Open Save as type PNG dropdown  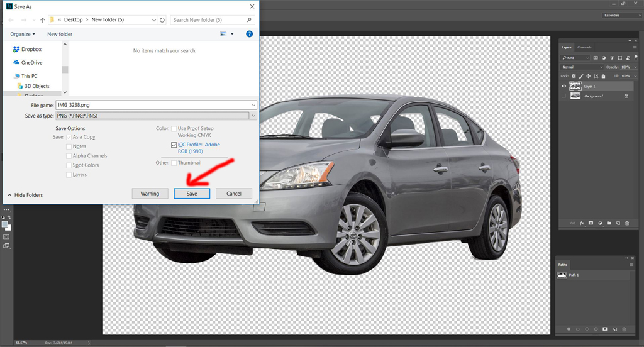(x=157, y=116)
